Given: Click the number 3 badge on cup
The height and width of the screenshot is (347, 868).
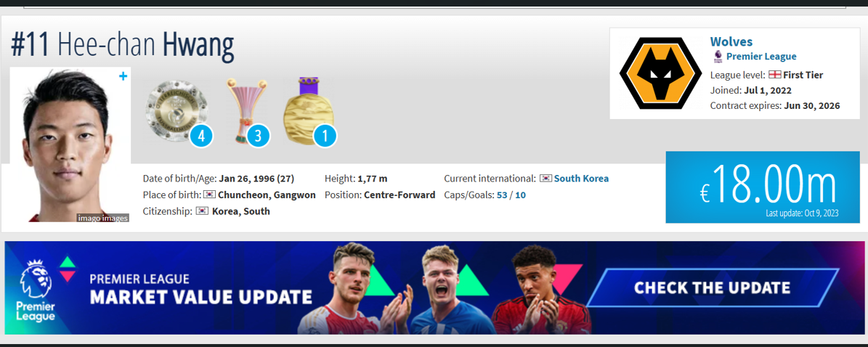Looking at the screenshot, I should point(258,136).
